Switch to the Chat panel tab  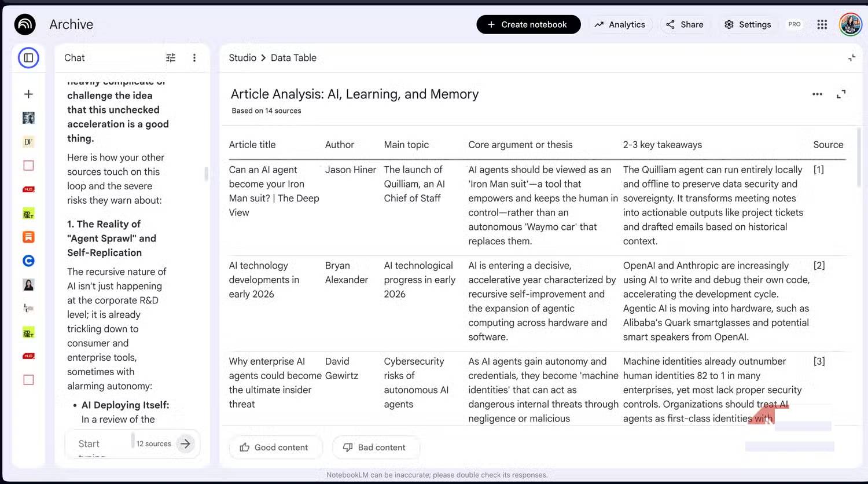tap(74, 57)
